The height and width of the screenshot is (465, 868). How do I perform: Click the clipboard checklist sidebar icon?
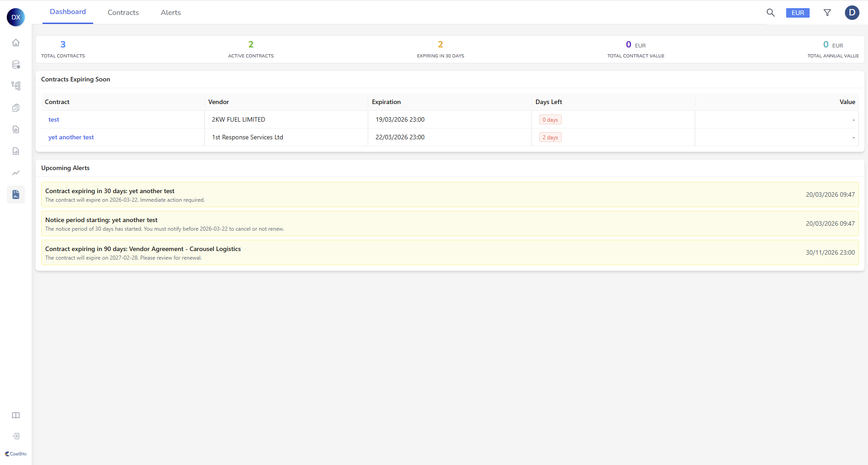pyautogui.click(x=16, y=108)
